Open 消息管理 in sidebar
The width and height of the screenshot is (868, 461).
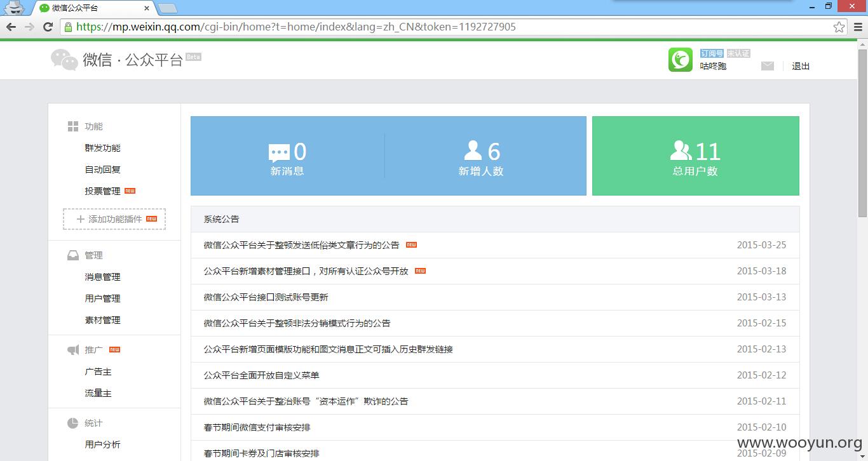[x=102, y=277]
